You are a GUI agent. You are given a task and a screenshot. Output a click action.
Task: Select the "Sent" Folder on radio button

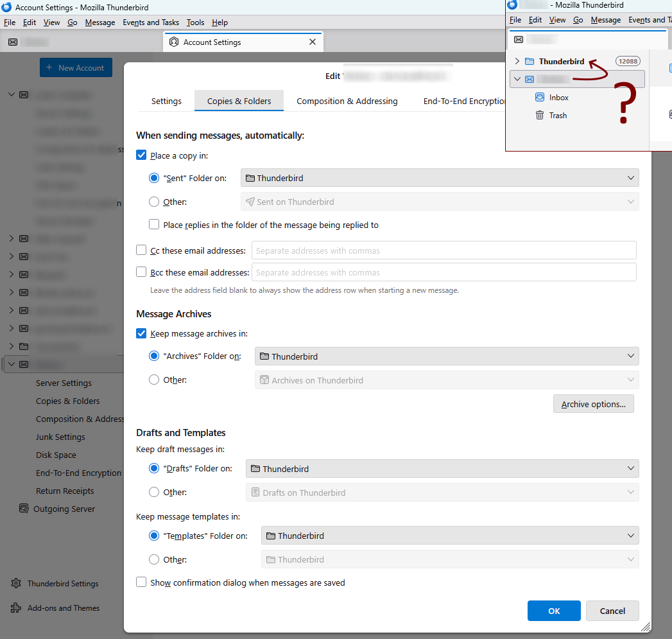coord(154,178)
